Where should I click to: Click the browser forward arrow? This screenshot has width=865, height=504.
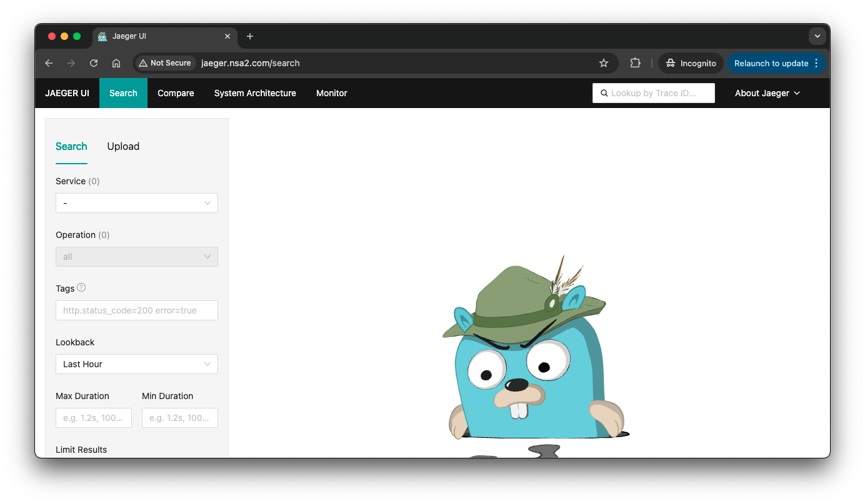tap(71, 63)
